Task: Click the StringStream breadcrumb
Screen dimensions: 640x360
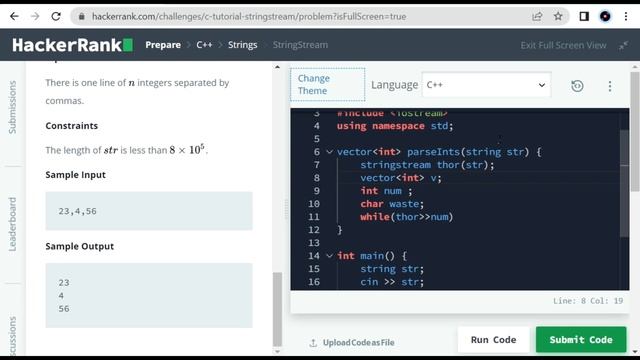Action: (x=300, y=45)
